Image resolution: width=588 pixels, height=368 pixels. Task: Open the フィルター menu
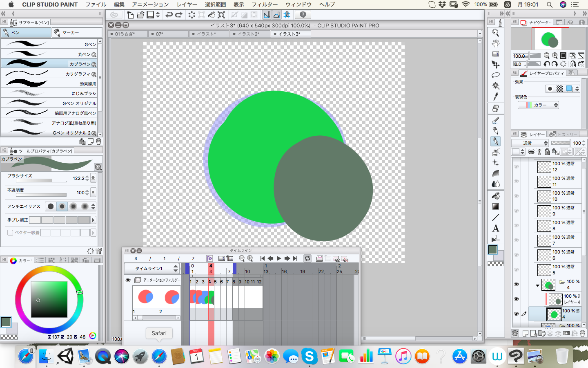264,4
